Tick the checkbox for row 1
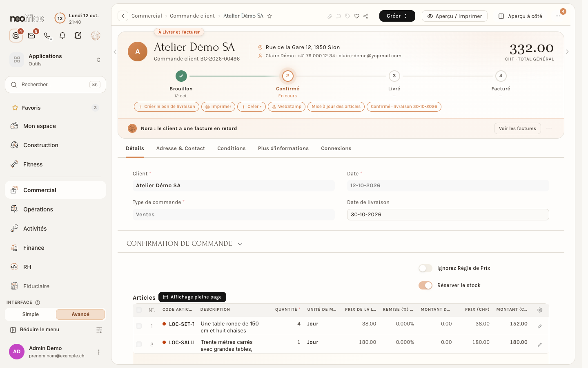This screenshot has width=588, height=368. click(139, 326)
